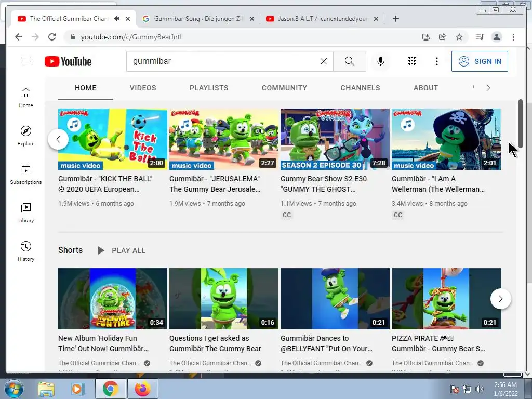Open the PIZZA PIRATE short thumbnail
532x399 pixels.
point(446,299)
